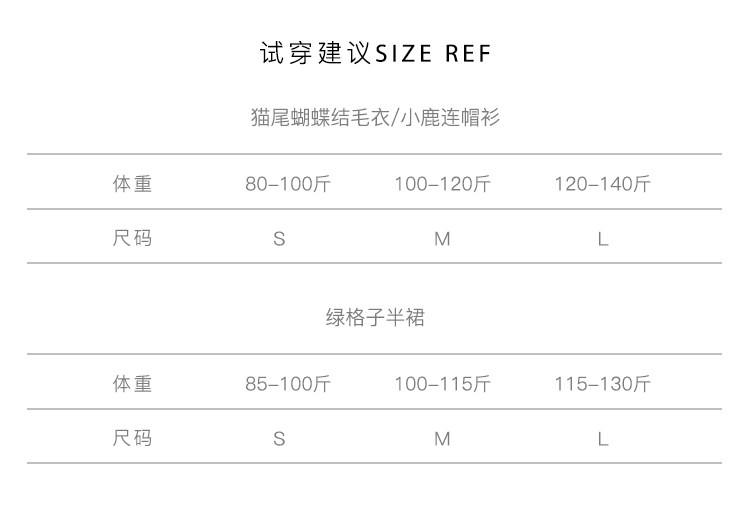Choose size L under 115–130斤
The height and width of the screenshot is (523, 750).
[603, 439]
